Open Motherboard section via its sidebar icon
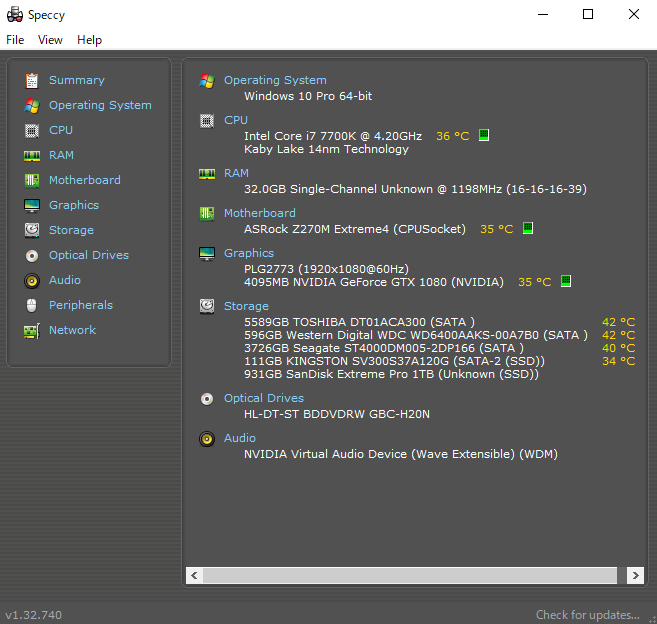The image size is (657, 624). (32, 180)
